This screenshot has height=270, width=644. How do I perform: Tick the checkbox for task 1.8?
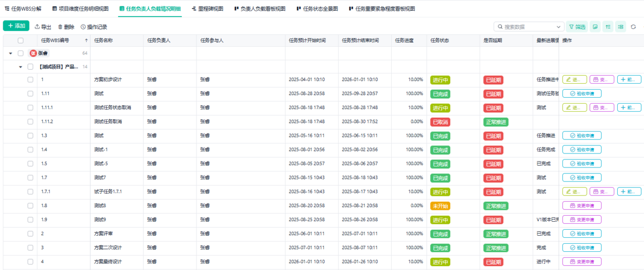pos(31,205)
